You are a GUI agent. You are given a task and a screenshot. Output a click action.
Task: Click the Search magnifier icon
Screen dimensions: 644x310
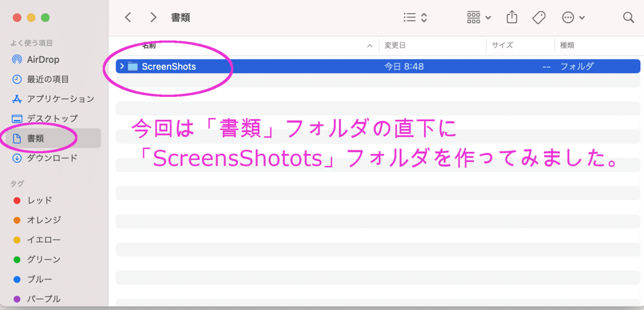[628, 17]
